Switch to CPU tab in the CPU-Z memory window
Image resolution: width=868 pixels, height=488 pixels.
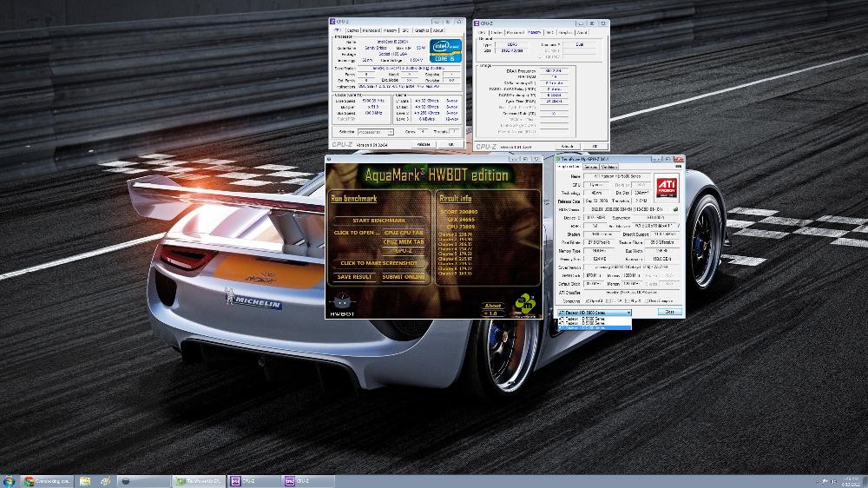point(482,33)
